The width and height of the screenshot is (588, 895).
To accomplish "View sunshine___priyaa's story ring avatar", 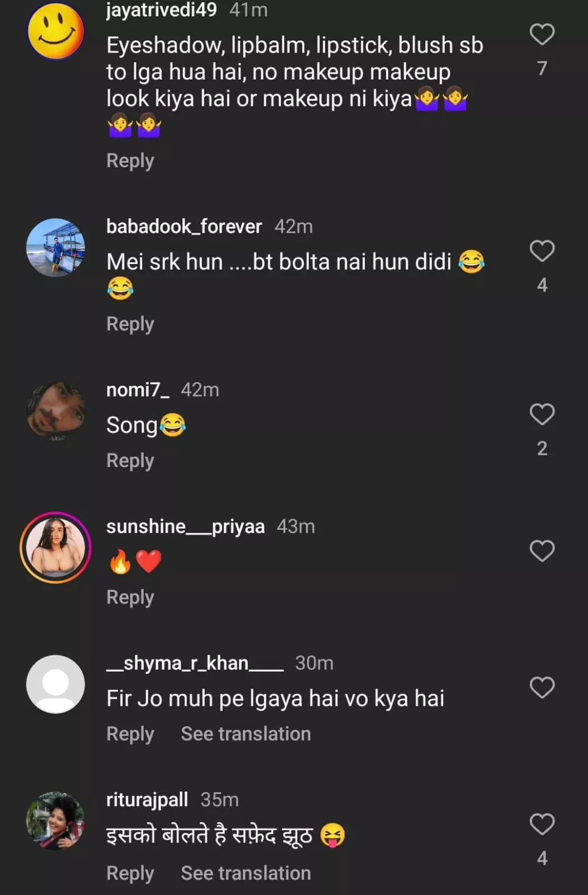I will (x=55, y=548).
